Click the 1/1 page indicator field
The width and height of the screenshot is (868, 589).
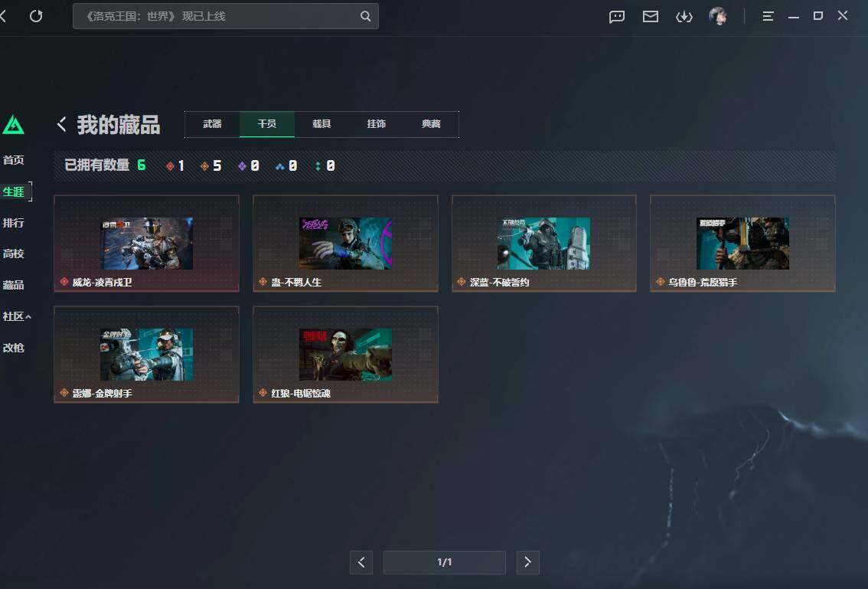(445, 562)
